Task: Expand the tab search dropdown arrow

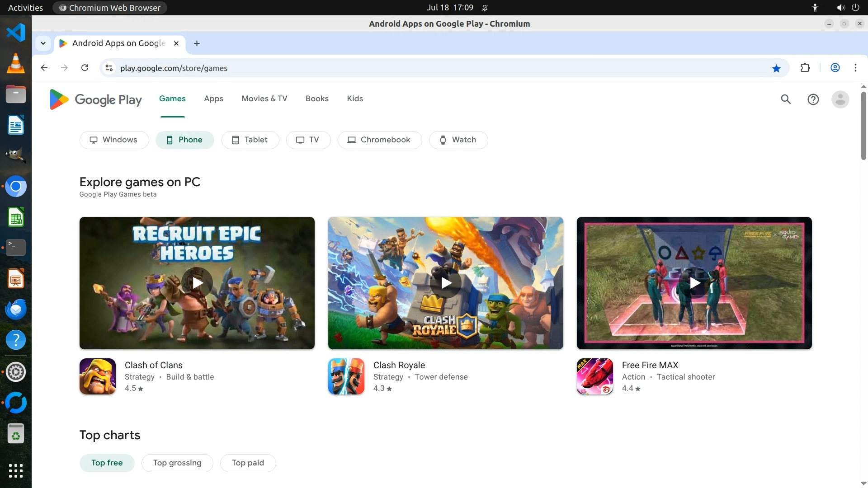Action: pyautogui.click(x=43, y=43)
